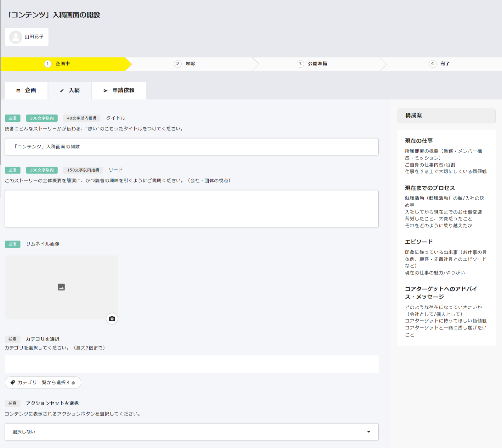Click the pencil icon on 入稿 tab
The height and width of the screenshot is (448, 502).
pyautogui.click(x=62, y=91)
